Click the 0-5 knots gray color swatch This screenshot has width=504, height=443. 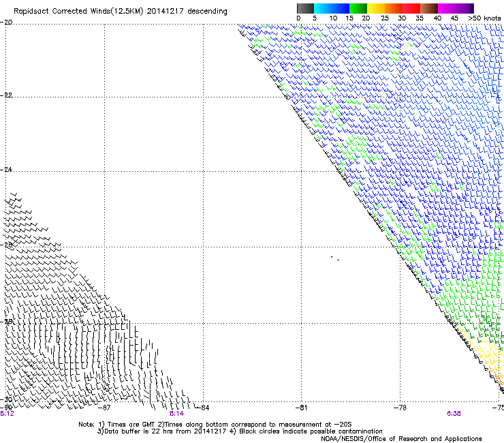[x=305, y=8]
